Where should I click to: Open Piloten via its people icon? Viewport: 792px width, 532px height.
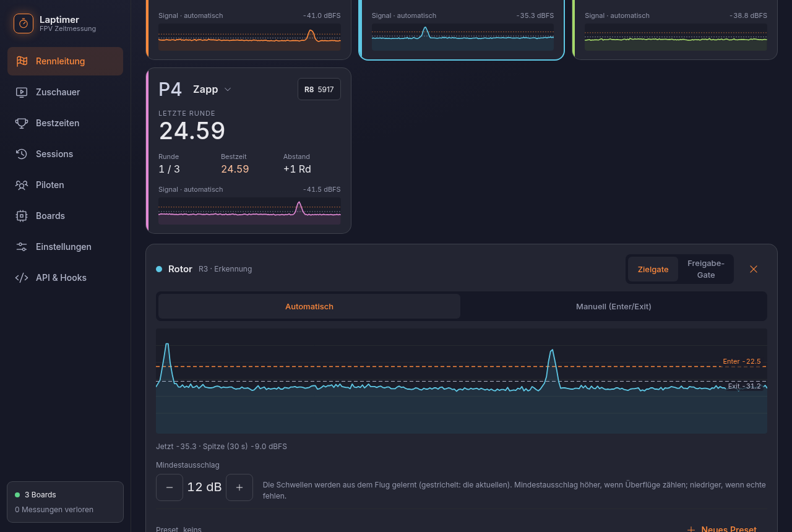pos(22,185)
